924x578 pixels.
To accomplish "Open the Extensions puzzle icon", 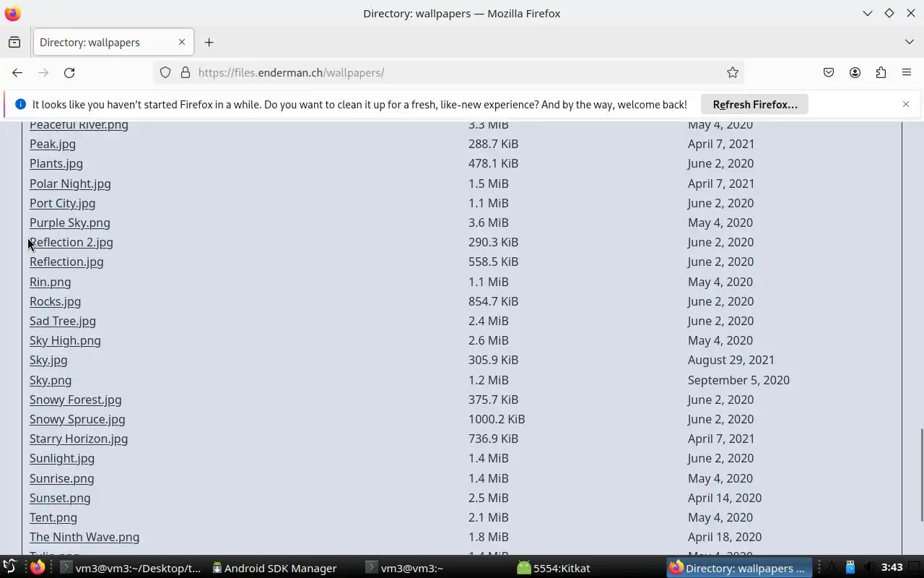I will click(881, 72).
